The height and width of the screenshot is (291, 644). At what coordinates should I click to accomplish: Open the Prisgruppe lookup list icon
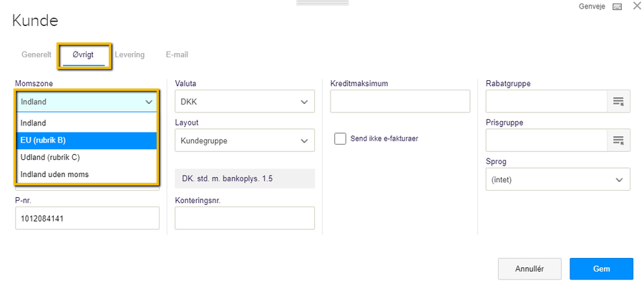click(x=618, y=140)
